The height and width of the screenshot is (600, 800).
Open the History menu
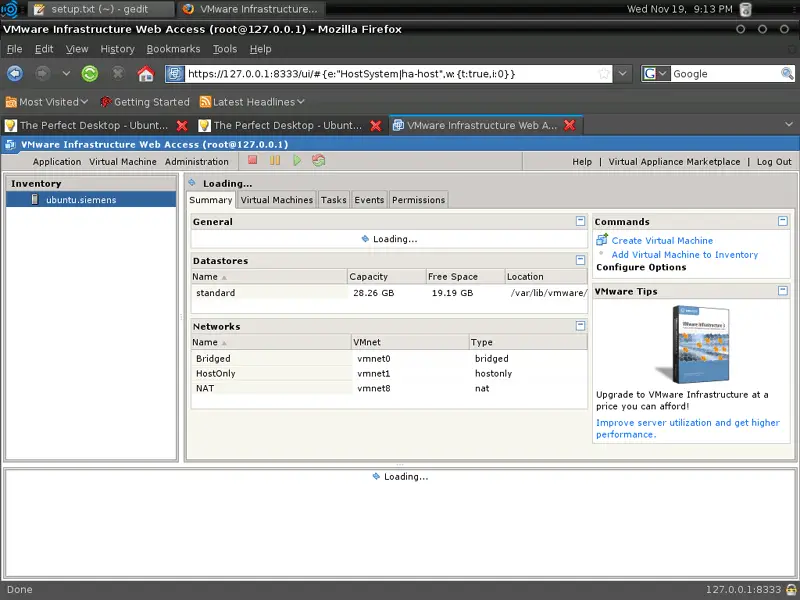click(x=117, y=49)
